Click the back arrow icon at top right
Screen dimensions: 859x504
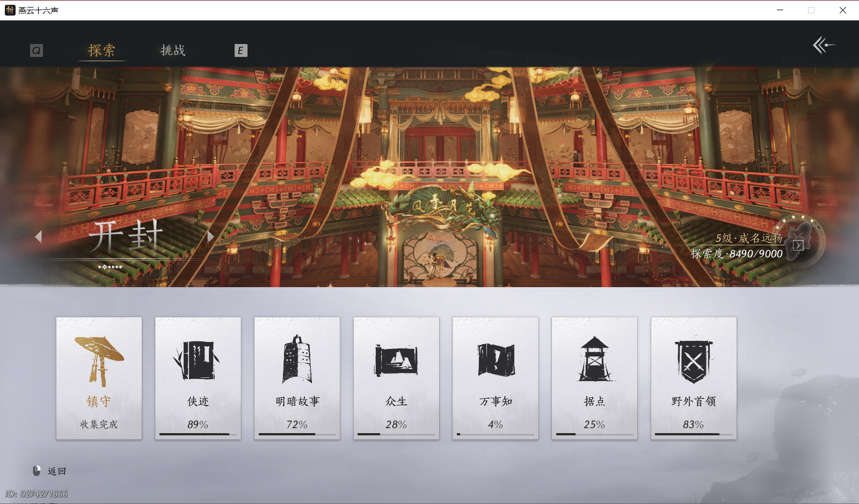click(824, 45)
